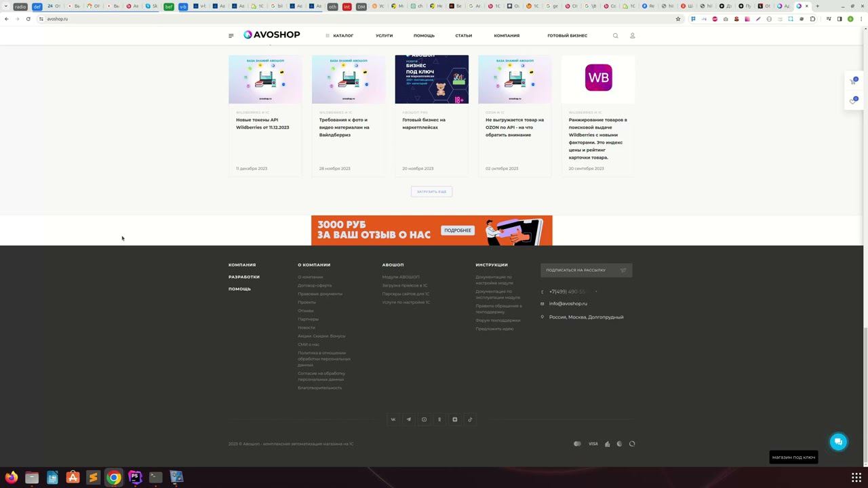This screenshot has width=868, height=488.
Task: Go back using the browser back arrow
Action: point(7,19)
